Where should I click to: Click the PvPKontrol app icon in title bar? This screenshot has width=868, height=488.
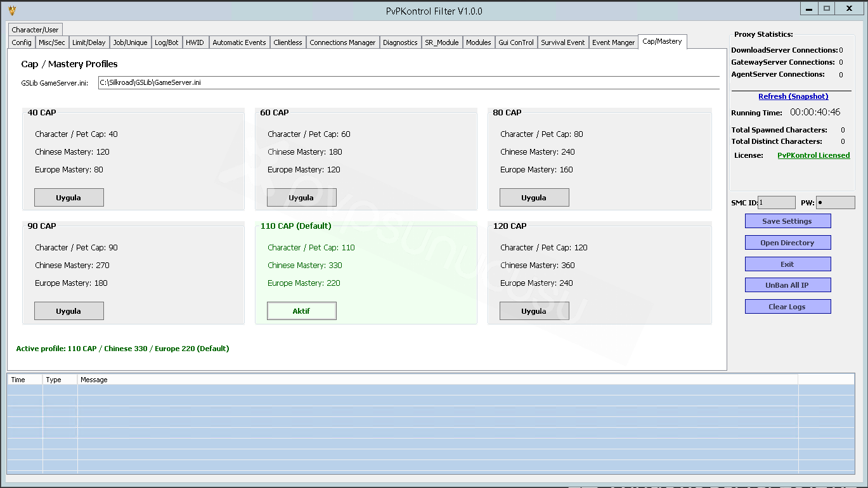pos(12,11)
